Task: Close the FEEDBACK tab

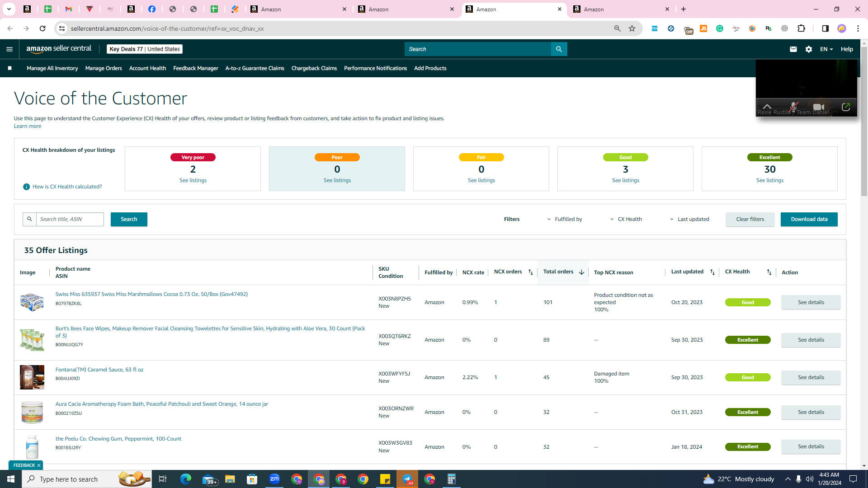Action: coord(39,465)
